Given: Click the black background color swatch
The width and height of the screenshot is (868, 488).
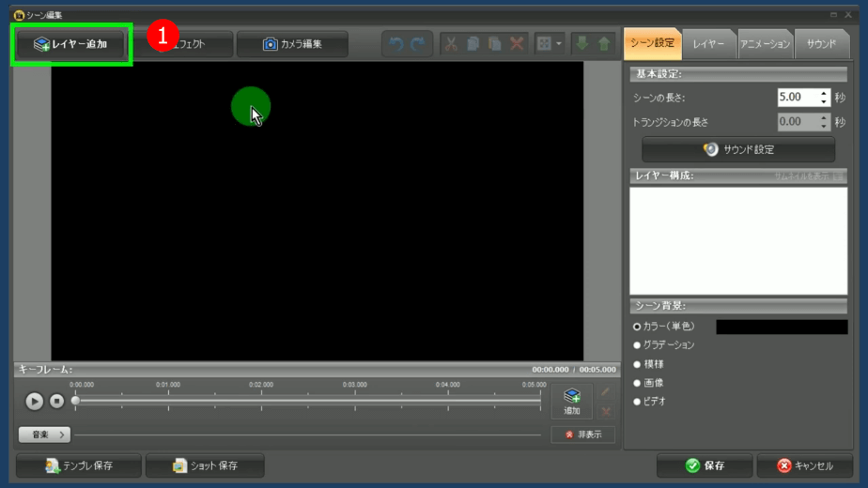Looking at the screenshot, I should tap(781, 327).
